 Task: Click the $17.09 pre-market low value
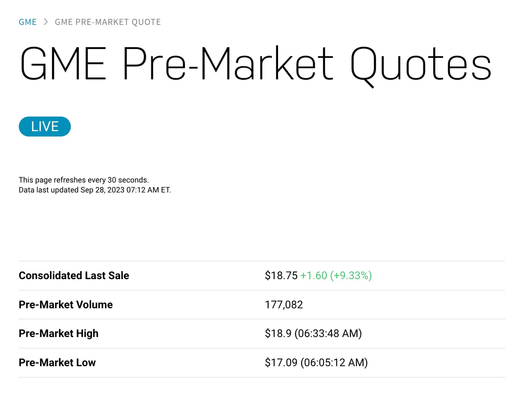tap(281, 363)
